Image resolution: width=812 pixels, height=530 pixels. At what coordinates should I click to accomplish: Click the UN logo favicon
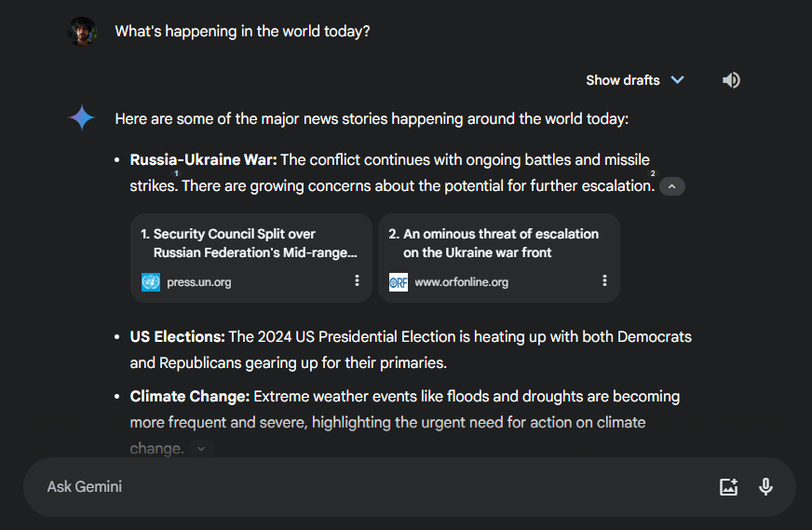[x=151, y=282]
